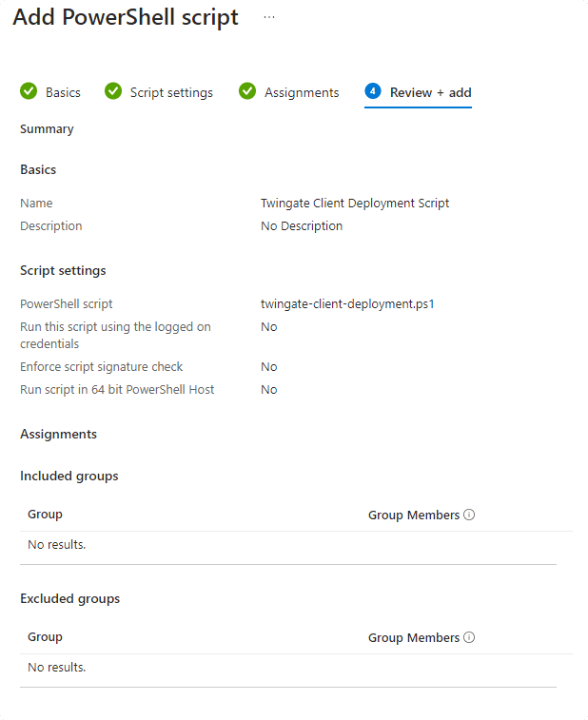Click the blue step 4 circle icon
The height and width of the screenshot is (720, 588).
pyautogui.click(x=373, y=91)
